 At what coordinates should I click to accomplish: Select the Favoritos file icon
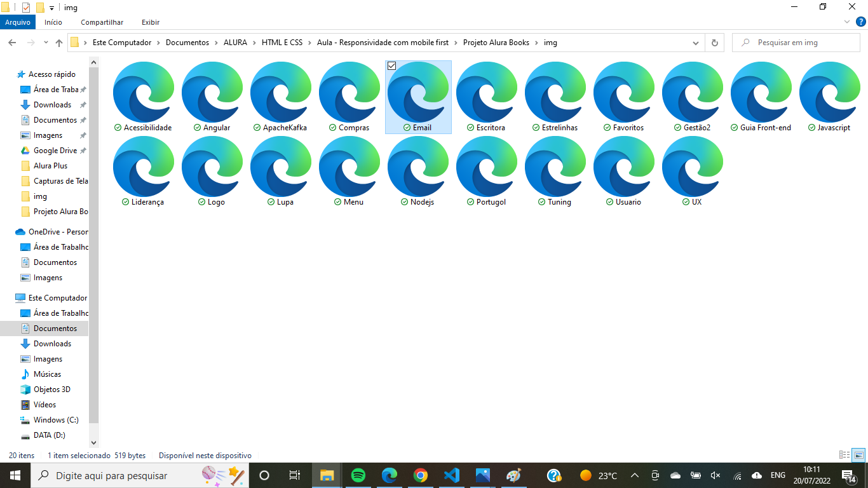click(x=624, y=92)
